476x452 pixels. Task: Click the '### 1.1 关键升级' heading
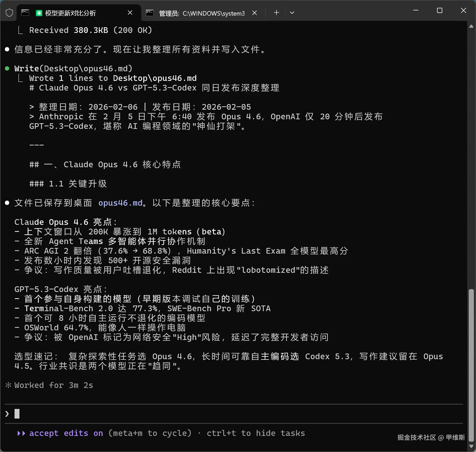click(x=68, y=184)
